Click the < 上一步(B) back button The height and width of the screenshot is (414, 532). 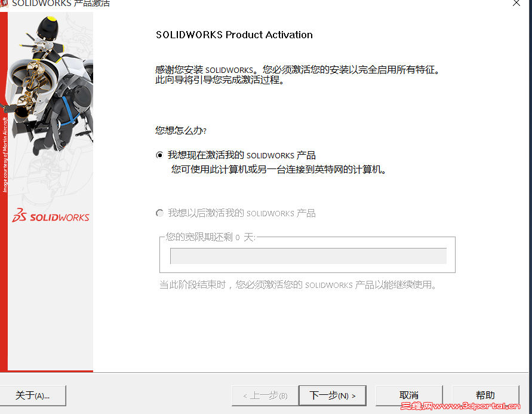coord(265,395)
